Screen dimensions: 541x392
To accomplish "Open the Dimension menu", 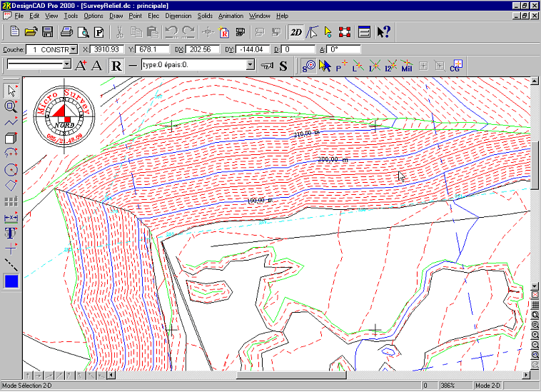I will (x=178, y=15).
